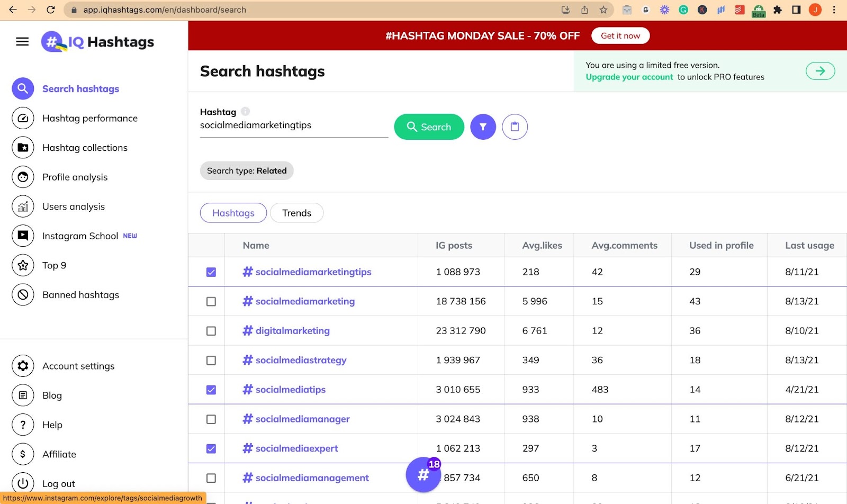Viewport: 847px width, 504px height.
Task: Open Hashtag performance gauge icon
Action: pyautogui.click(x=23, y=118)
